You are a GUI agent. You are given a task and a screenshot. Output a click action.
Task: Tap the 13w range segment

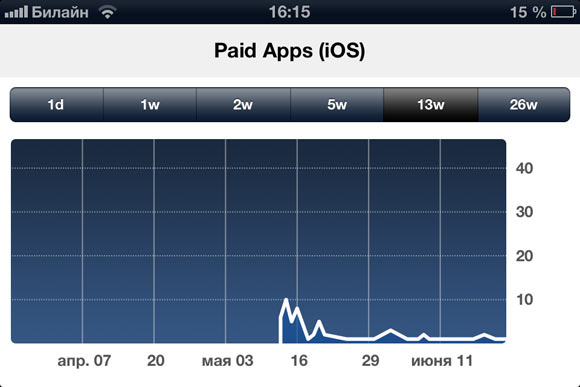click(431, 105)
